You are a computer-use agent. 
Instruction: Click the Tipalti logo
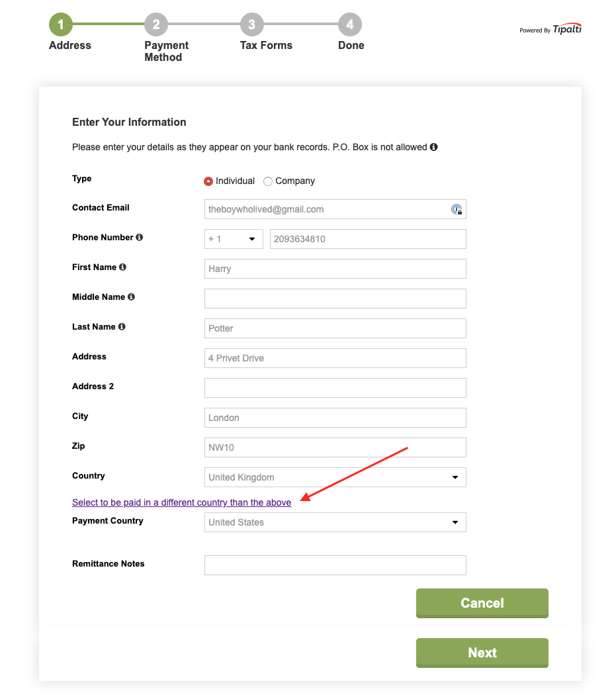point(566,29)
